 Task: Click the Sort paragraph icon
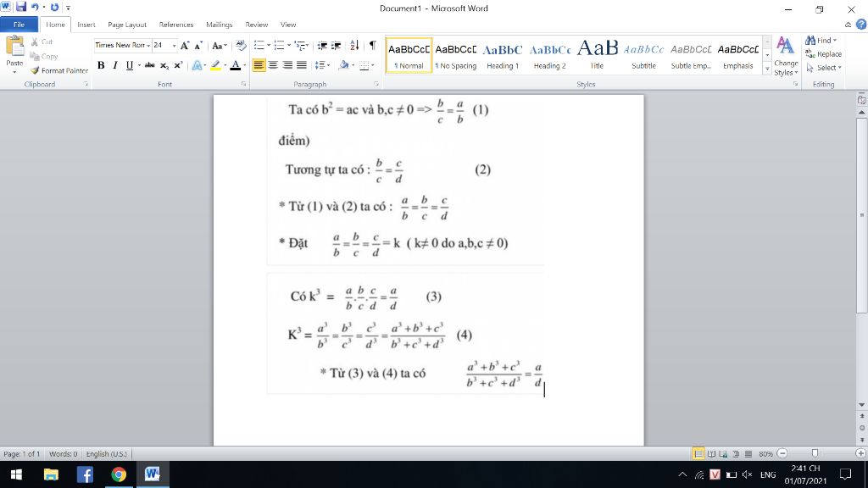click(x=354, y=46)
